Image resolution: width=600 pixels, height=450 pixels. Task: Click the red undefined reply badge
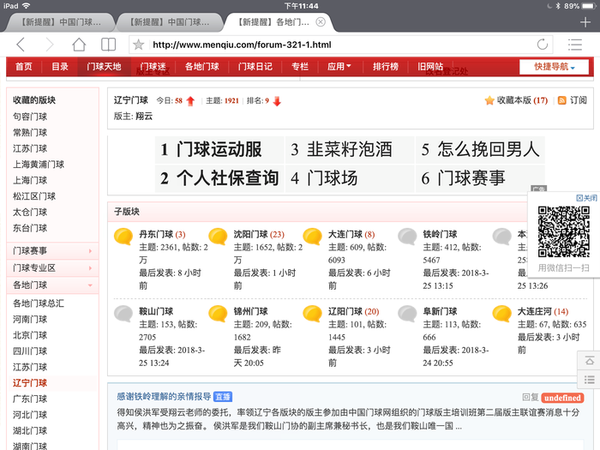562,398
